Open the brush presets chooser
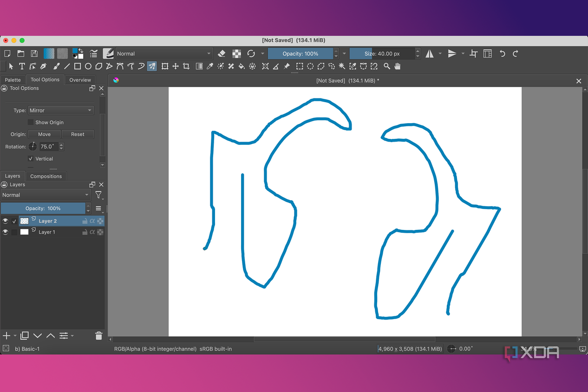The height and width of the screenshot is (392, 588). click(108, 54)
